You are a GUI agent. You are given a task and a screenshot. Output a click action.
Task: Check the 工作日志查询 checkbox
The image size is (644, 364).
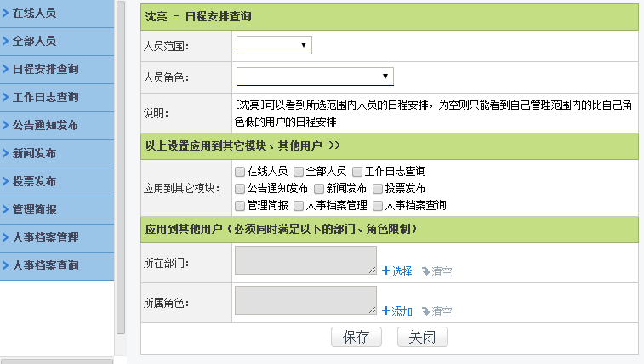[358, 172]
